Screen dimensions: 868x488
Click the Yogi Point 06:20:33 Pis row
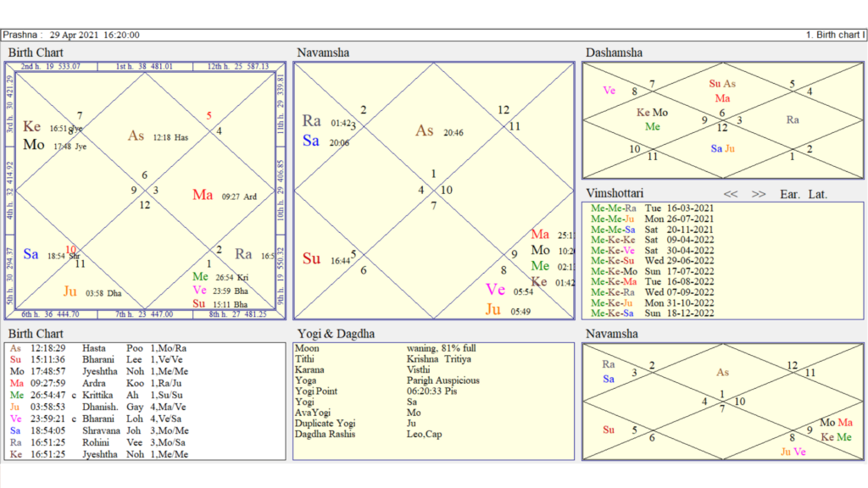(376, 391)
